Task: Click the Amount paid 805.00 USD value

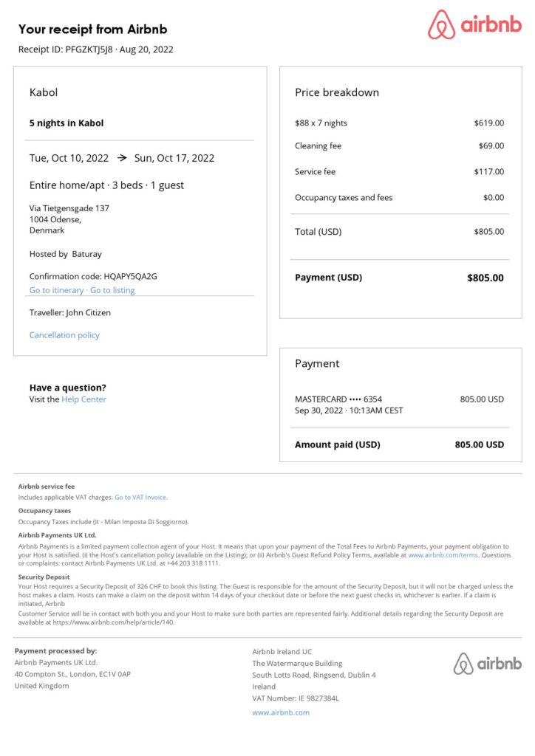Action: (x=479, y=445)
